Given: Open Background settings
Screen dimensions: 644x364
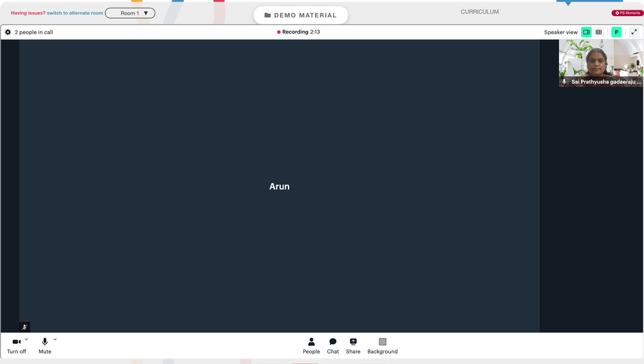Looking at the screenshot, I should pyautogui.click(x=383, y=346).
